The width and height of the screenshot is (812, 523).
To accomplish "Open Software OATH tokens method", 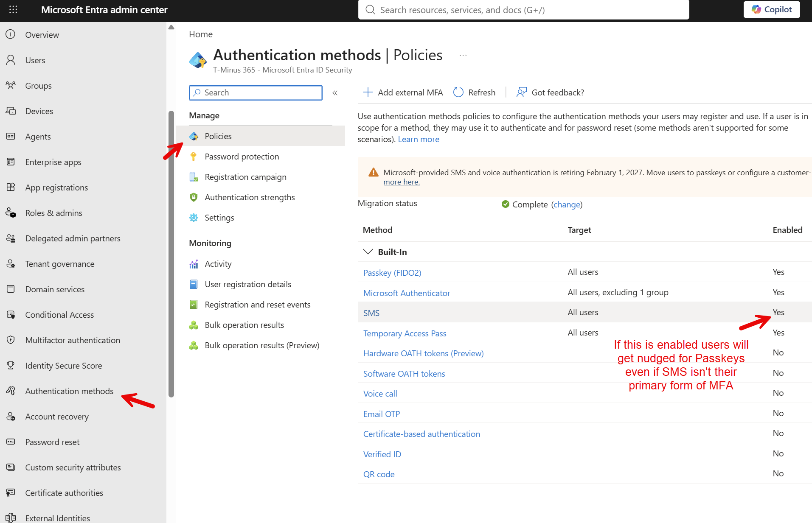I will point(404,373).
